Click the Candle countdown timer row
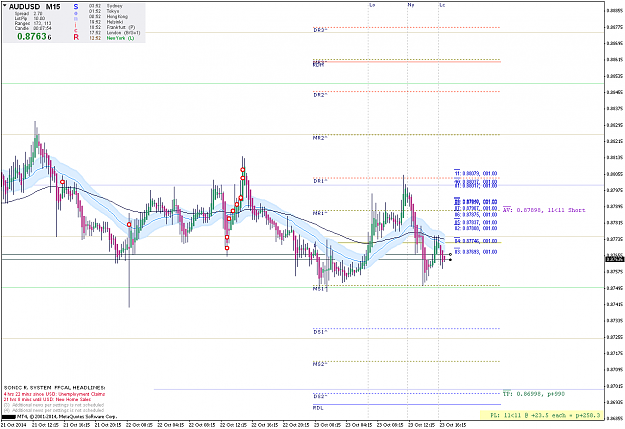The image size is (625, 429). pos(33,28)
